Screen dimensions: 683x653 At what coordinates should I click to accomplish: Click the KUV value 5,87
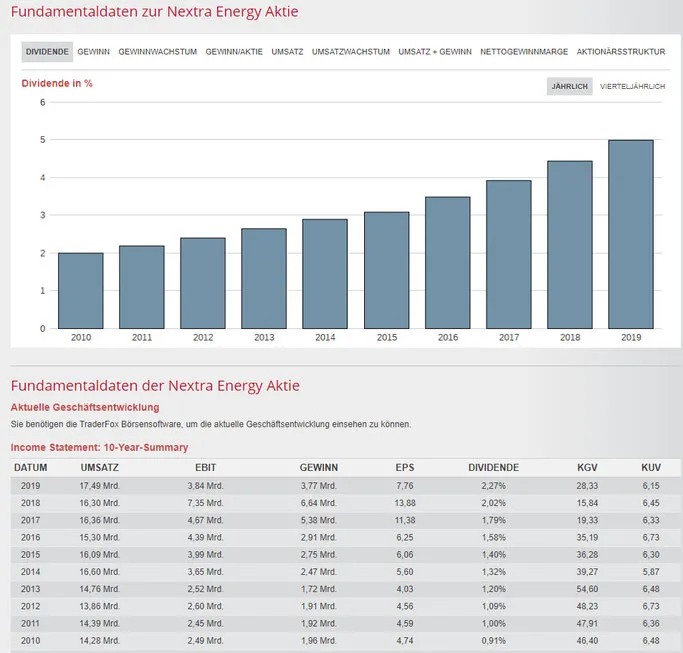[651, 572]
